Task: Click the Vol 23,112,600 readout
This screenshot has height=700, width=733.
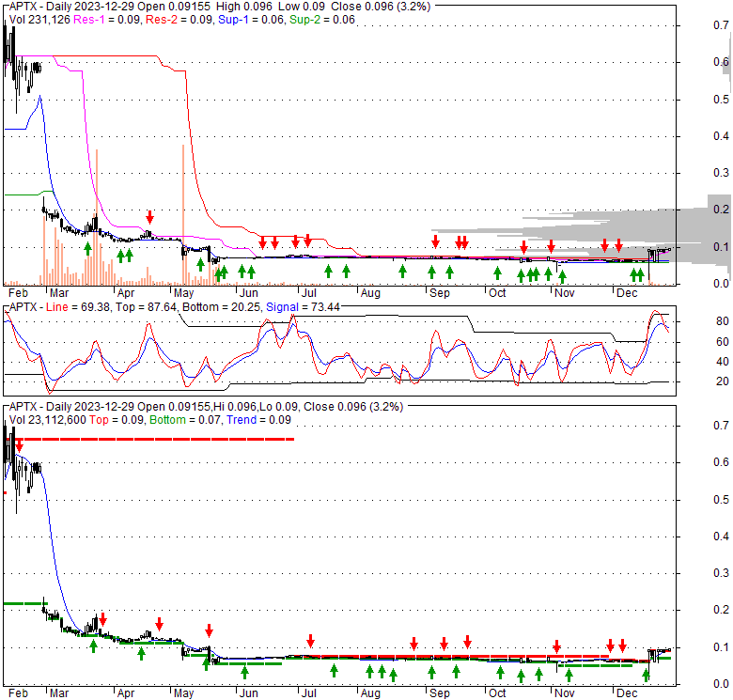Action: 47,420
